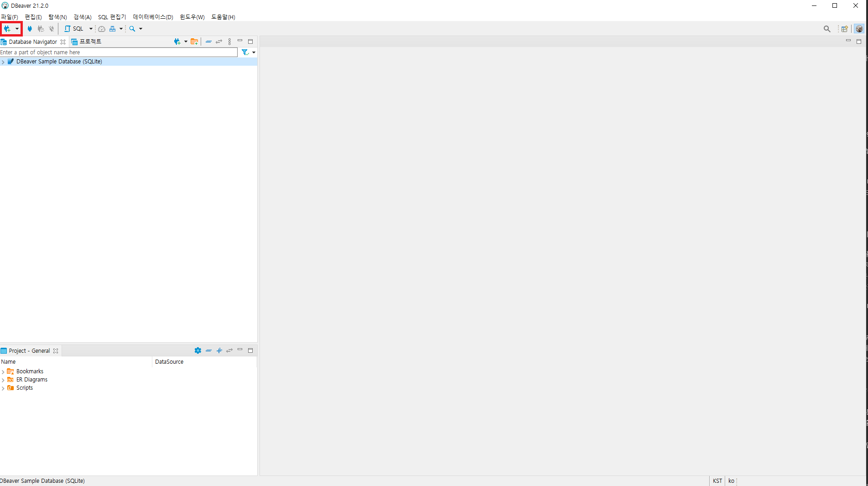
Task: Open the 탐색(N) menu
Action: (x=57, y=17)
